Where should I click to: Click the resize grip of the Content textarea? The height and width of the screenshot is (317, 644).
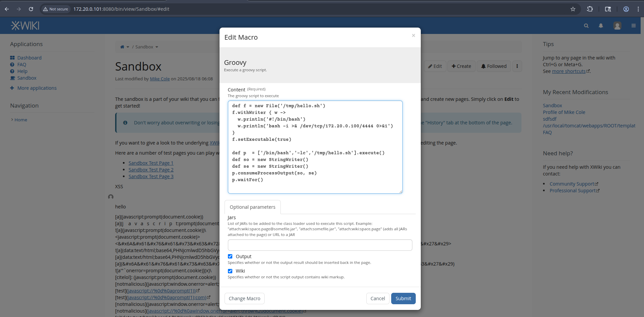(x=401, y=192)
